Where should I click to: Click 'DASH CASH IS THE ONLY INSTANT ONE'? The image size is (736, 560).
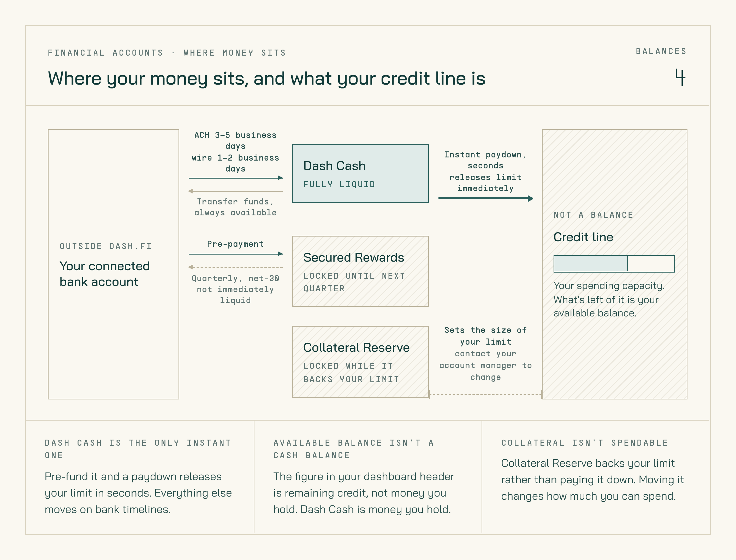(138, 449)
